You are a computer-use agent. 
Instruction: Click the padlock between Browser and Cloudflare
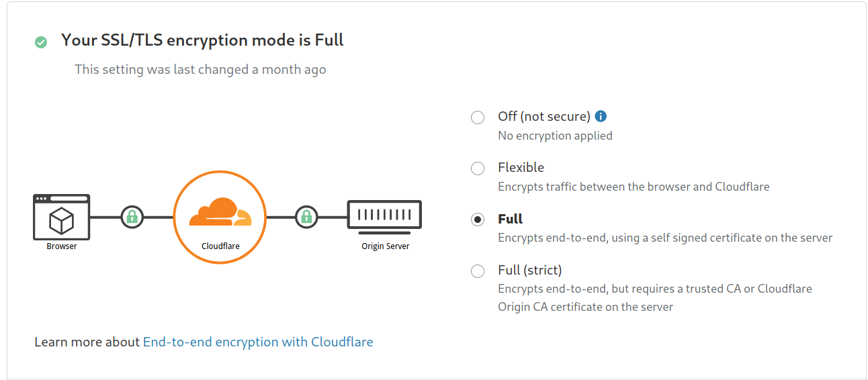click(x=132, y=217)
